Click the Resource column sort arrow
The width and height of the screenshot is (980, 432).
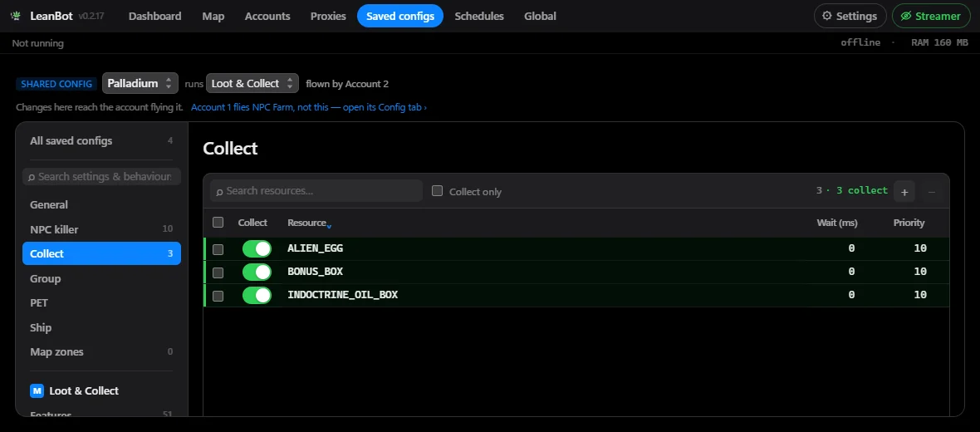click(329, 225)
